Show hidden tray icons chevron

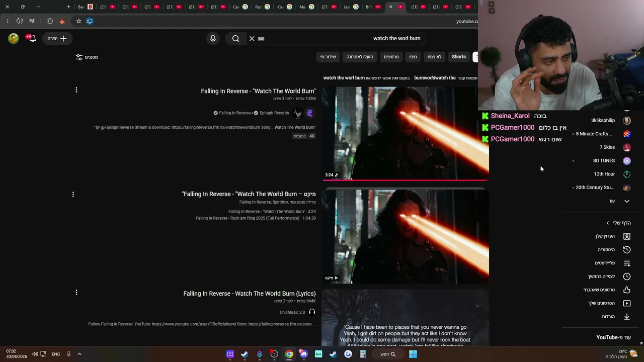(79, 354)
